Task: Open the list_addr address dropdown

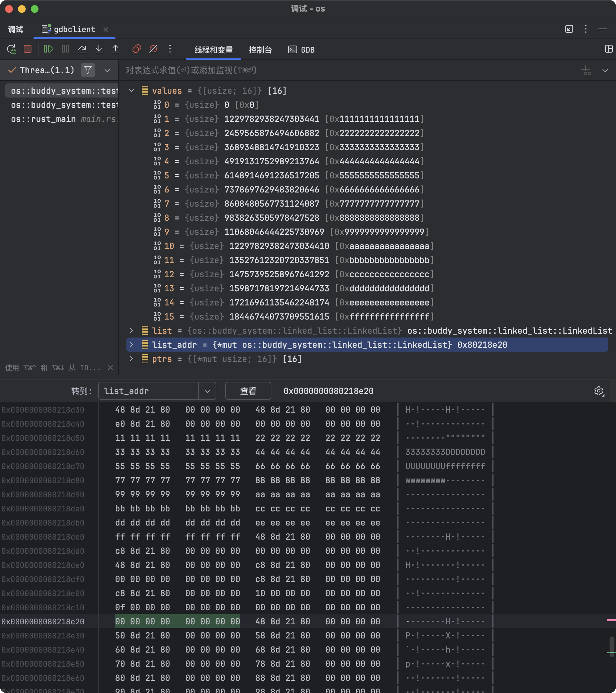Action: tap(207, 391)
